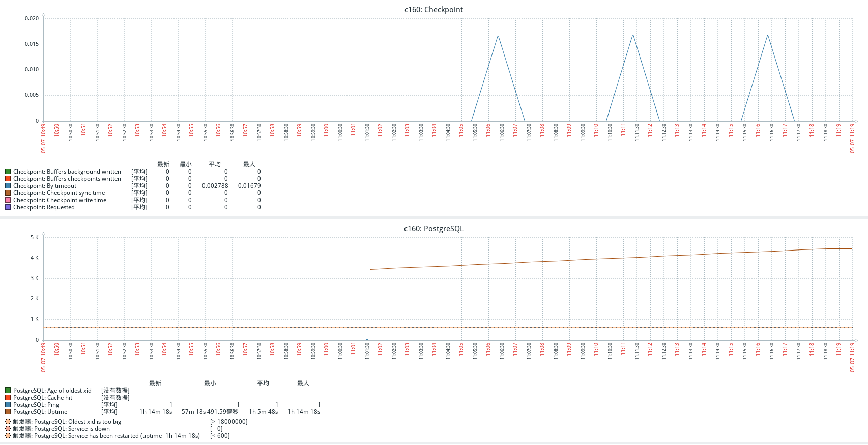868x445 pixels.
Task: Select the "PostgreSQL: Uptime" legend label
Action: (x=40, y=412)
